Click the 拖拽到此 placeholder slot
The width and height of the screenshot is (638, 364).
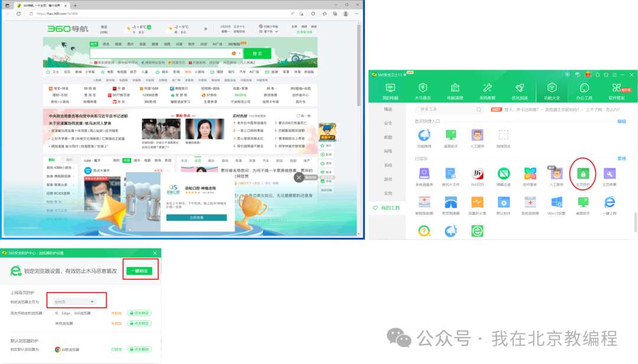(503, 139)
